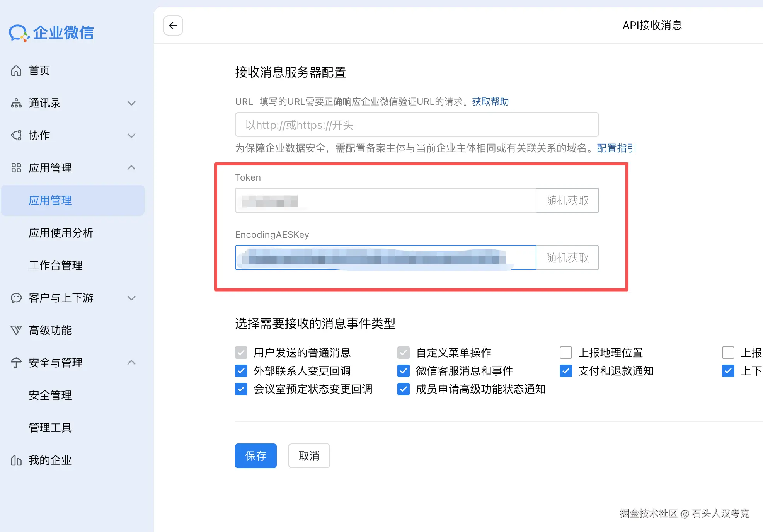
Task: Focus the URL input field
Action: pos(417,125)
